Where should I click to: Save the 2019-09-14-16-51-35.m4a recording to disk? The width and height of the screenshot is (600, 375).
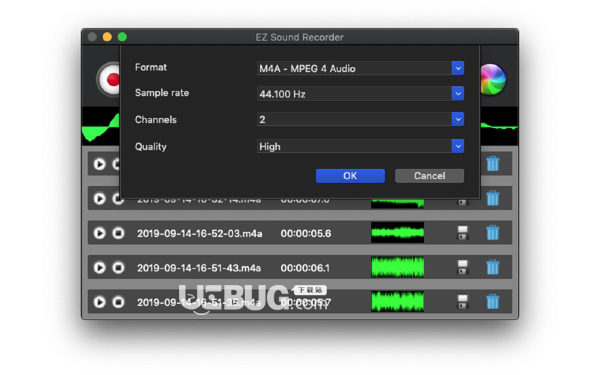point(463,302)
